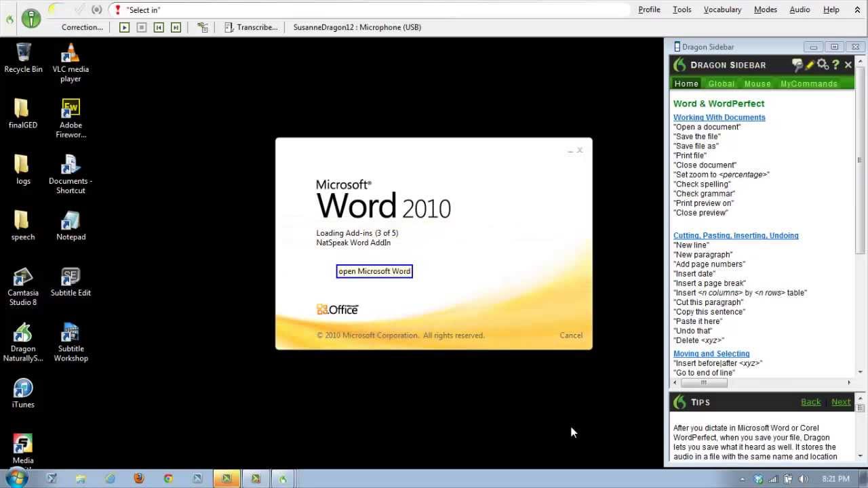Screen dimensions: 868x488
Task: Click the volume speaker icon in system tray
Action: tap(803, 479)
